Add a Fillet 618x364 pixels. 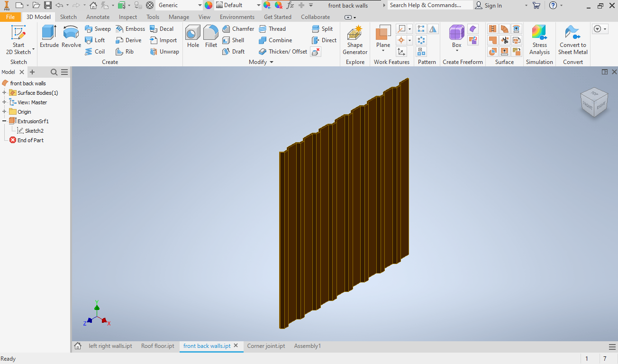211,36
